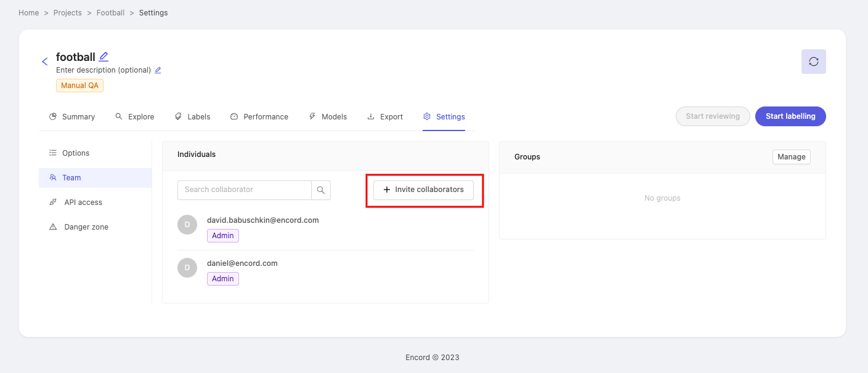
Task: Click the search magnifier button
Action: [321, 190]
